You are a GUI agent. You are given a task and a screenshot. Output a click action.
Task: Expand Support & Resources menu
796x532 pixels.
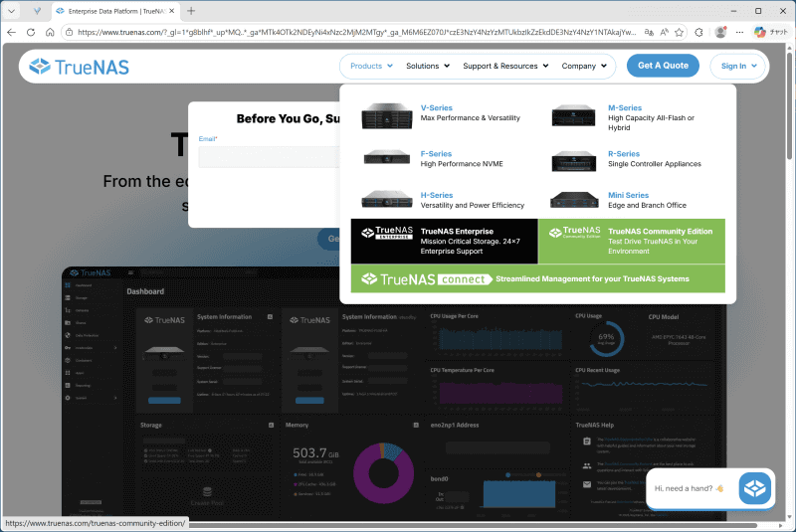(505, 66)
